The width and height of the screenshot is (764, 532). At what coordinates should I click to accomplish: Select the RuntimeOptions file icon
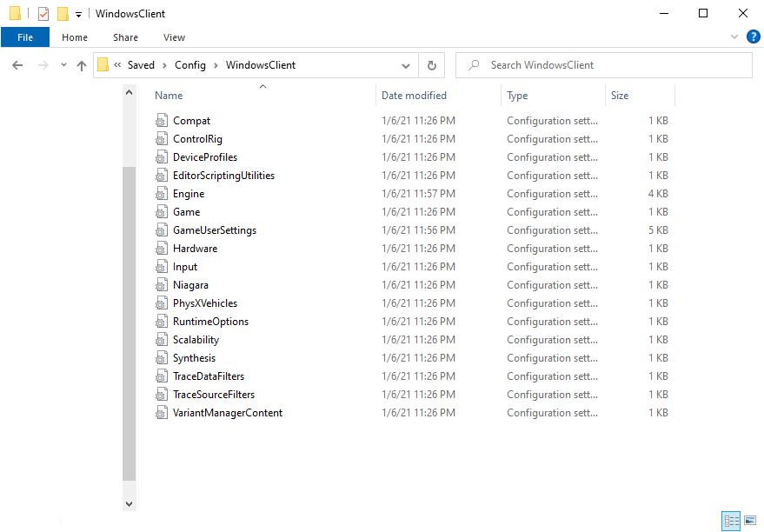pyautogui.click(x=162, y=322)
